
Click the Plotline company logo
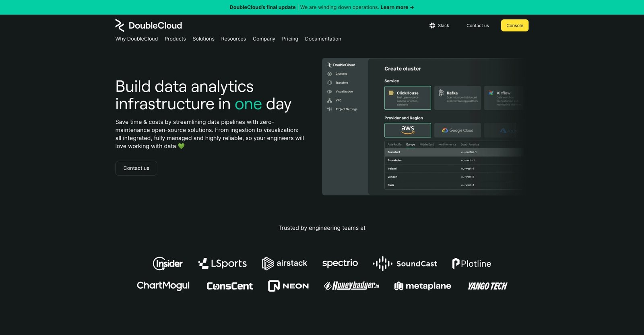[x=472, y=263]
